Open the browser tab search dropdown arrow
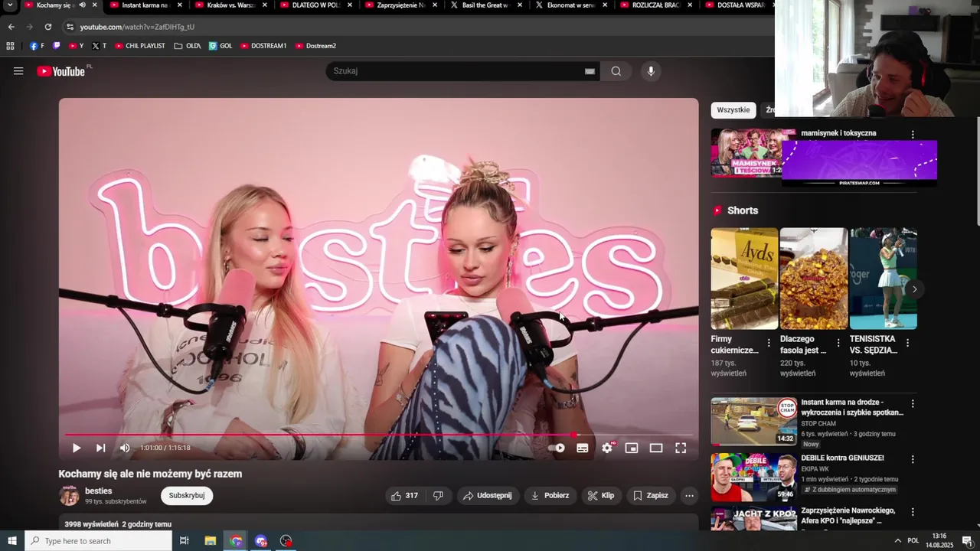The image size is (980, 551). point(10,5)
